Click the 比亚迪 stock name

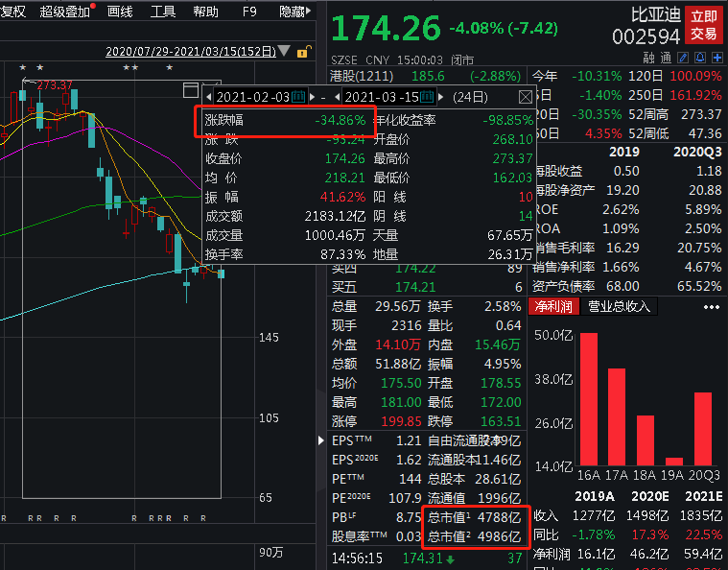tap(655, 14)
